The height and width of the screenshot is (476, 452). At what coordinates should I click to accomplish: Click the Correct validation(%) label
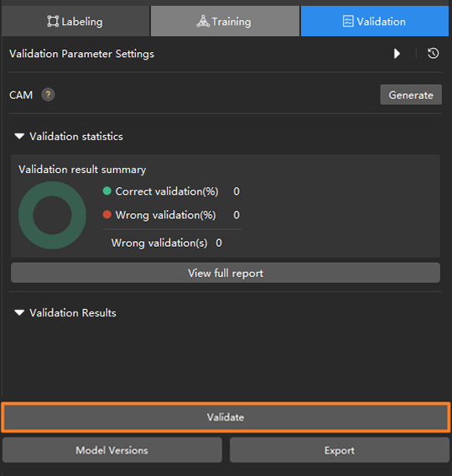pyautogui.click(x=167, y=191)
